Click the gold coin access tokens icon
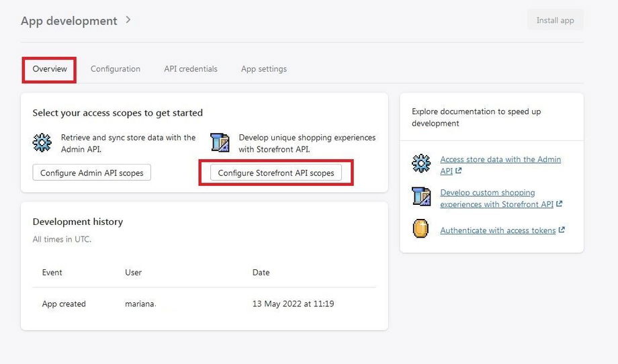The width and height of the screenshot is (618, 364). 421,230
